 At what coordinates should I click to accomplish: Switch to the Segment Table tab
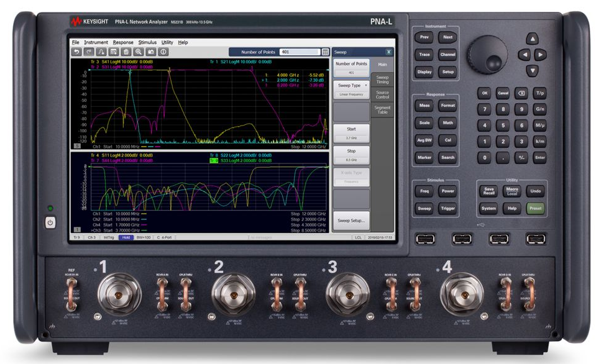pyautogui.click(x=382, y=110)
